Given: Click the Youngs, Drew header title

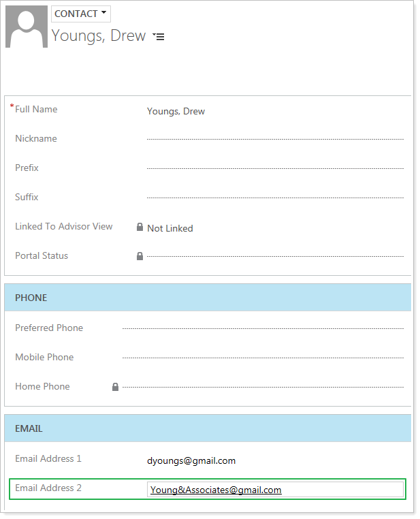Looking at the screenshot, I should 99,35.
